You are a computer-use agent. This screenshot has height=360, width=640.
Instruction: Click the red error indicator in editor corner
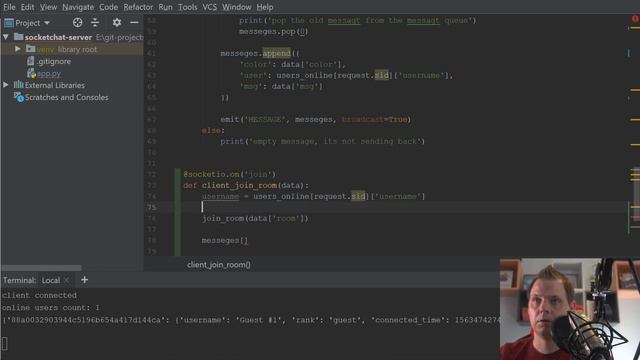(x=636, y=19)
